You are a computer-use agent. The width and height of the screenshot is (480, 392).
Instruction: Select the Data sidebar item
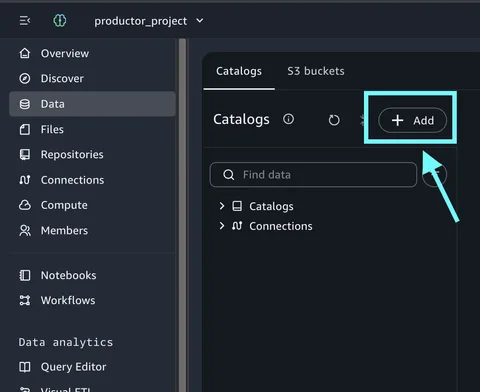tap(93, 104)
